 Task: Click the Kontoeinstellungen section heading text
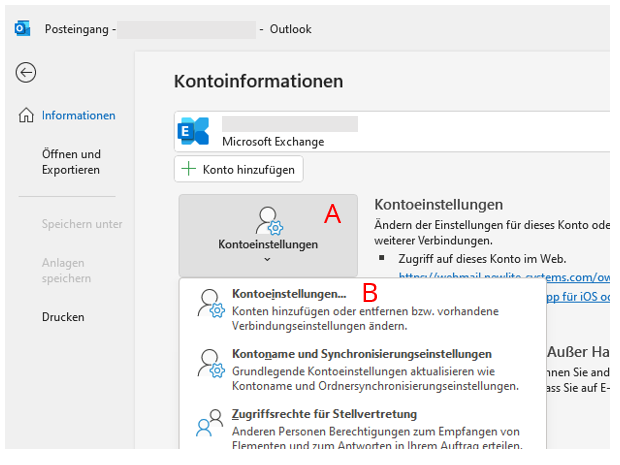[439, 205]
